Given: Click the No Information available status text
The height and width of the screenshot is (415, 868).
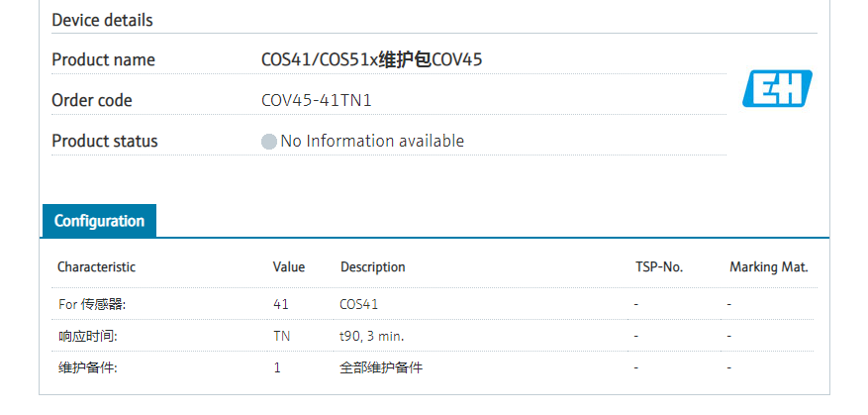Looking at the screenshot, I should tap(372, 142).
